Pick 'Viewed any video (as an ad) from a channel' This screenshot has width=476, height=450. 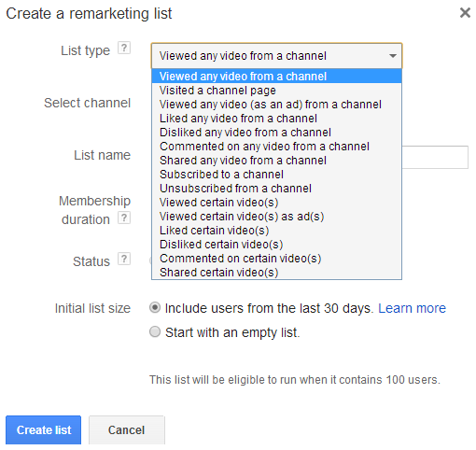276,105
